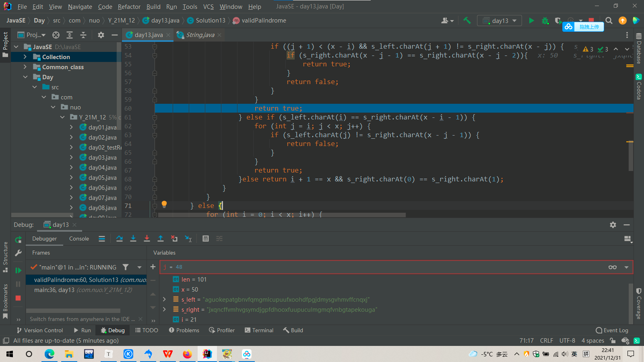
Task: Click the Build project hammer icon
Action: 467,21
